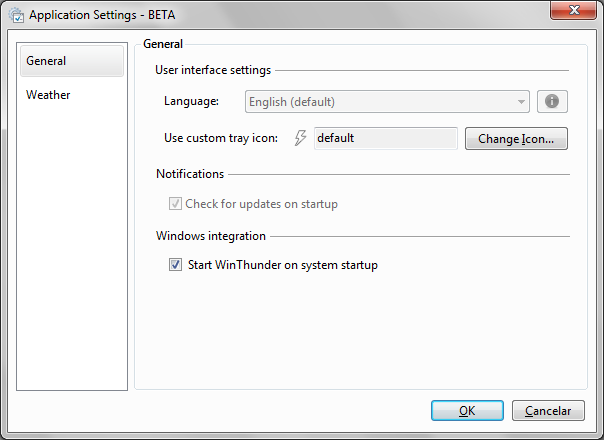
Task: Focus the custom tray icon "default" field
Action: [x=386, y=138]
